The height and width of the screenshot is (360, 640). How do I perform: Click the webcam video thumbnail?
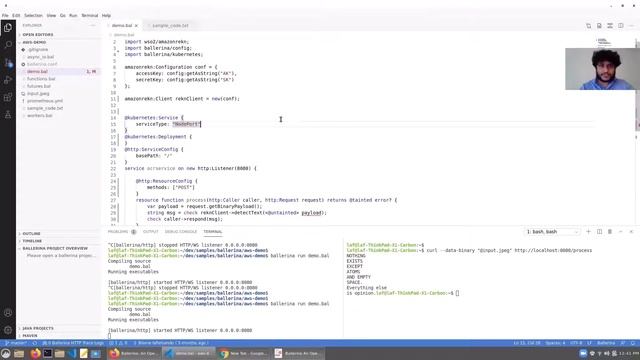(x=602, y=69)
